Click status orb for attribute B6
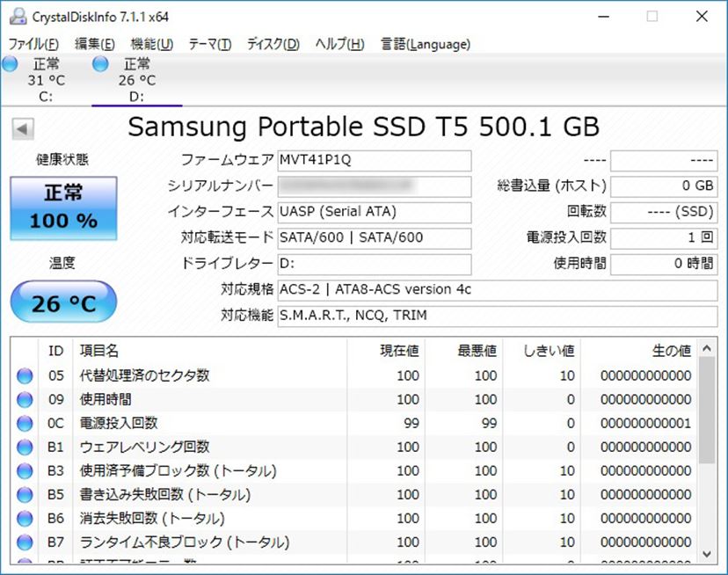The image size is (728, 575). [25, 519]
